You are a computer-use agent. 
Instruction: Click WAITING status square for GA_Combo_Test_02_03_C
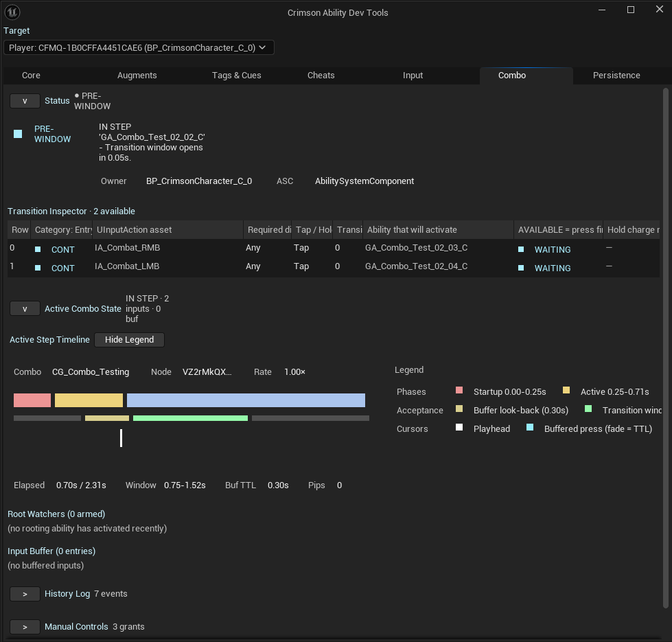pyautogui.click(x=521, y=249)
